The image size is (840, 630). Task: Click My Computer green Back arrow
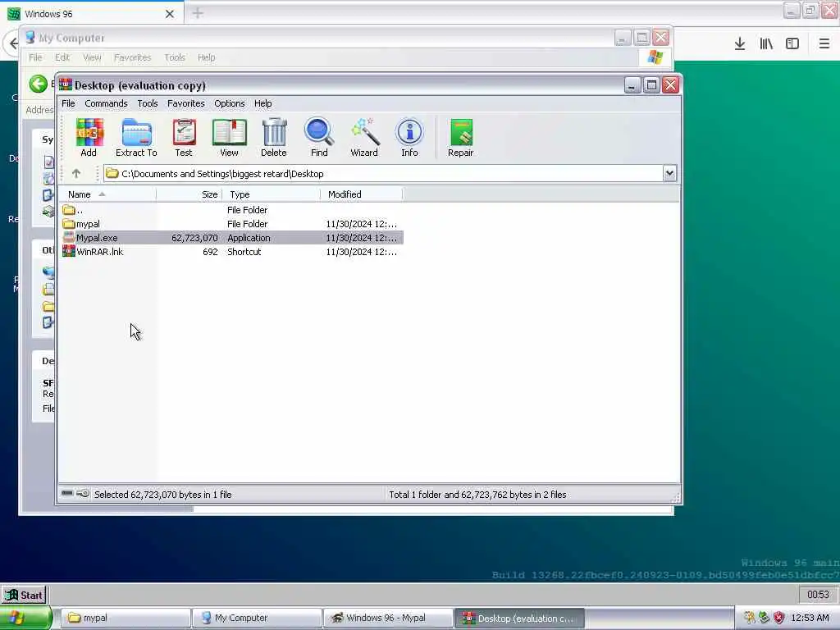38,84
